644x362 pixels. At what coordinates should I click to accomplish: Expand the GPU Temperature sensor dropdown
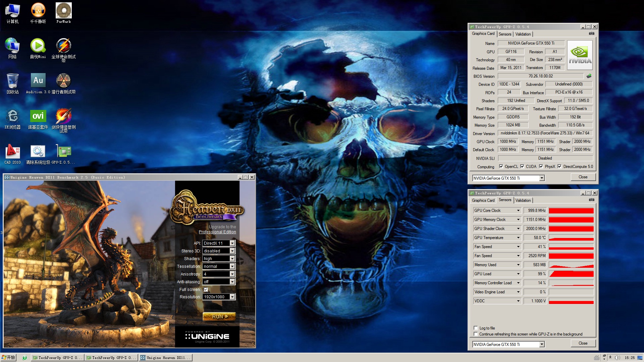point(518,238)
